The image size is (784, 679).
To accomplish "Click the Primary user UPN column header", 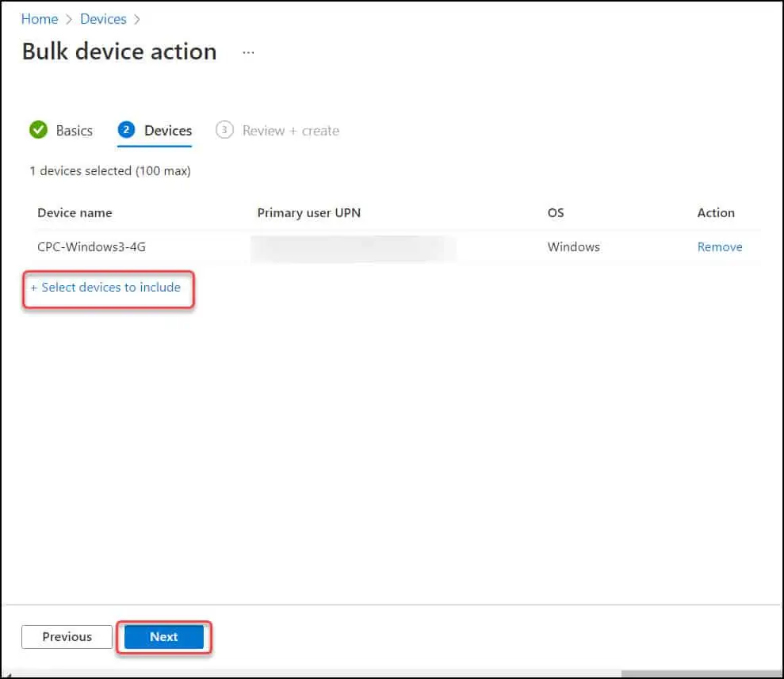I will 308,213.
